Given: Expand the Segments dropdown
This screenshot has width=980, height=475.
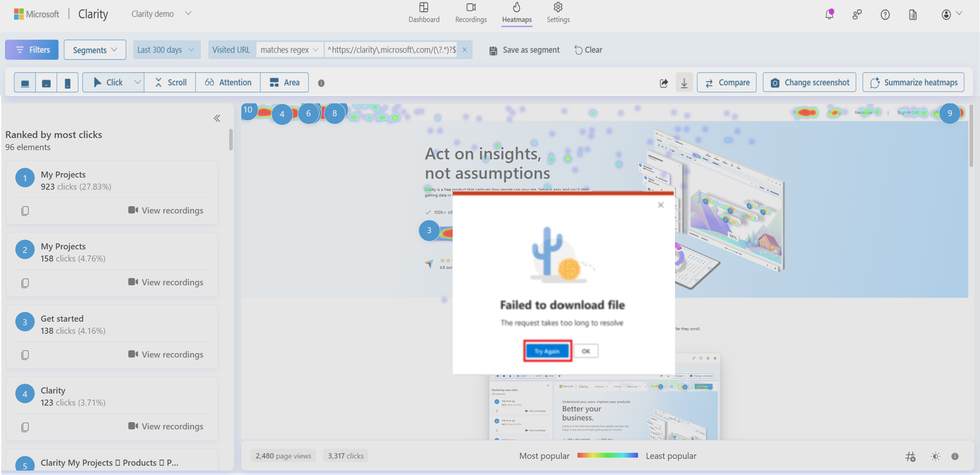Looking at the screenshot, I should coord(95,50).
